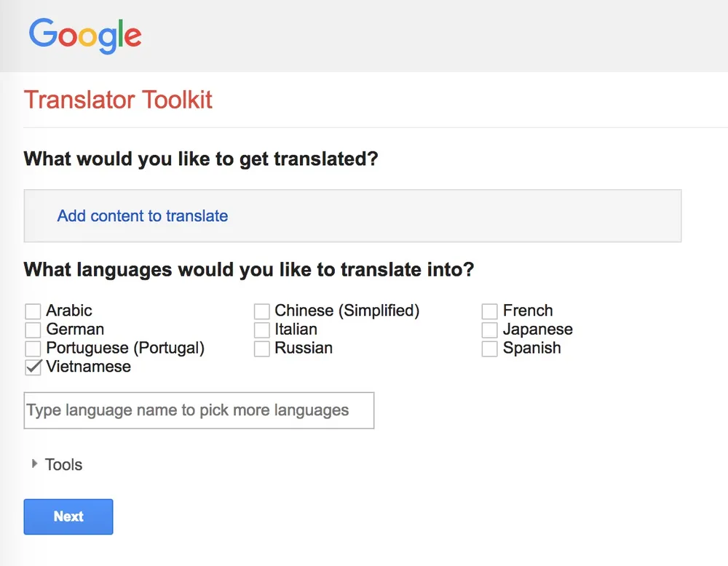Click the Vietnamese label text
This screenshot has width=728, height=566.
[x=88, y=367]
